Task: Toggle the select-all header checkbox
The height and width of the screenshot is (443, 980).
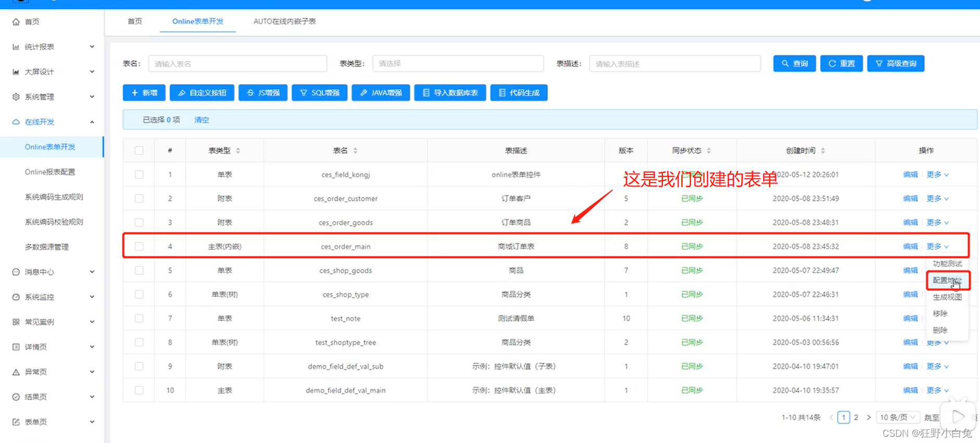Action: [x=139, y=151]
